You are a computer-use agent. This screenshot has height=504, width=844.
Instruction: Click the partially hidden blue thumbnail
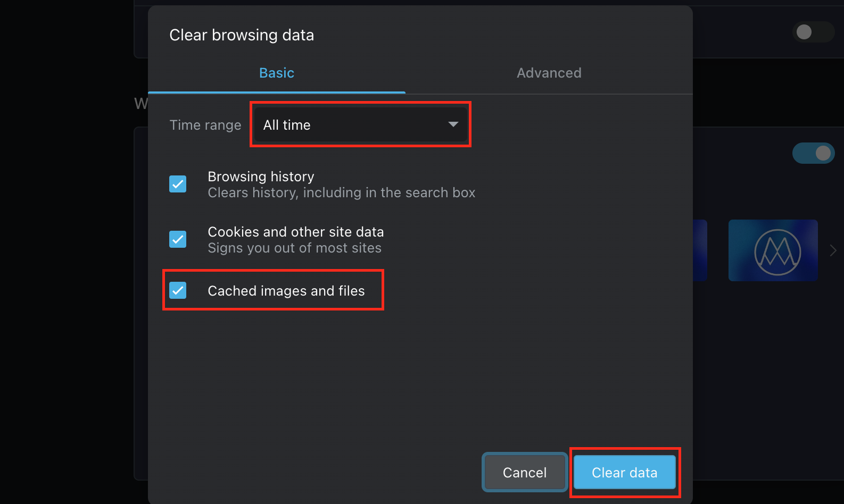(700, 250)
